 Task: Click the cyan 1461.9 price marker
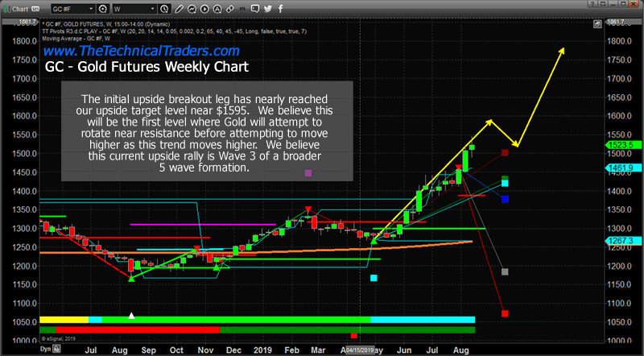pyautogui.click(x=622, y=168)
